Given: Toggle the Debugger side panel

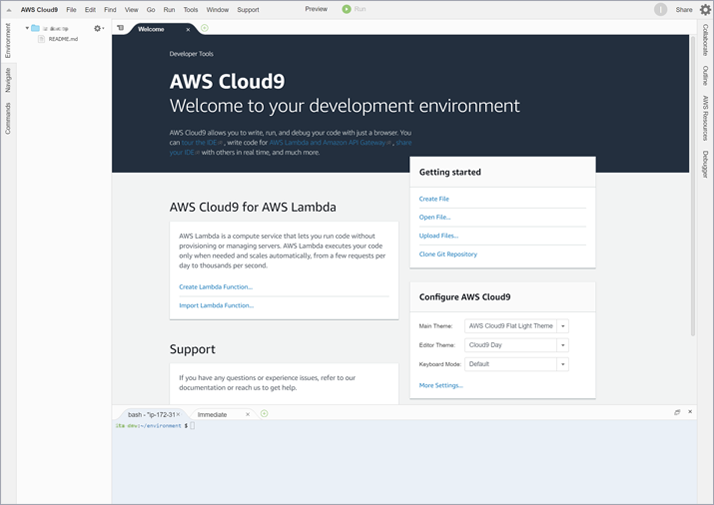Looking at the screenshot, I should [x=705, y=164].
